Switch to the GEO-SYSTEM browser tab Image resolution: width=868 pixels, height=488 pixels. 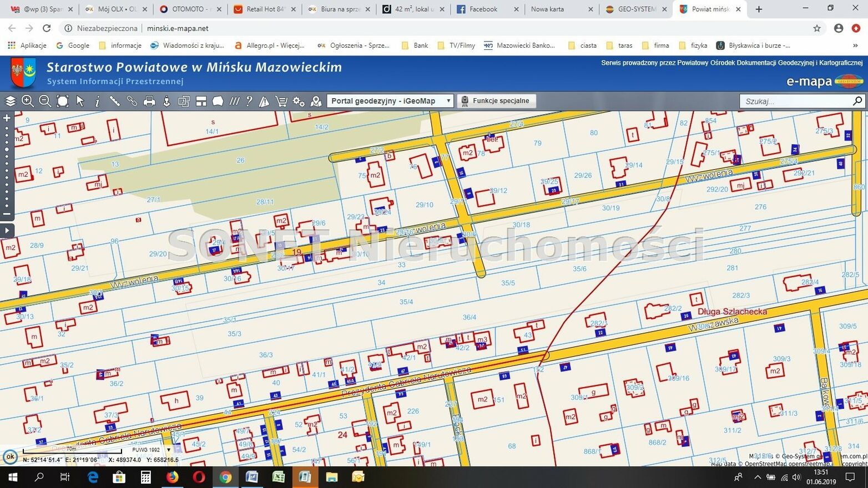pyautogui.click(x=636, y=9)
